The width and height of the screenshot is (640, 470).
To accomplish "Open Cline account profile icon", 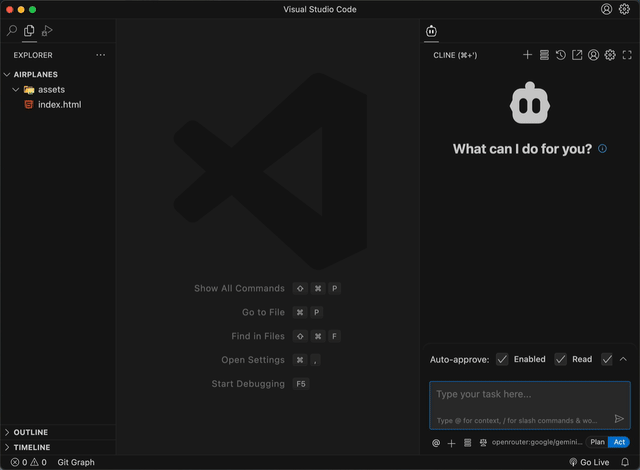I will click(593, 55).
